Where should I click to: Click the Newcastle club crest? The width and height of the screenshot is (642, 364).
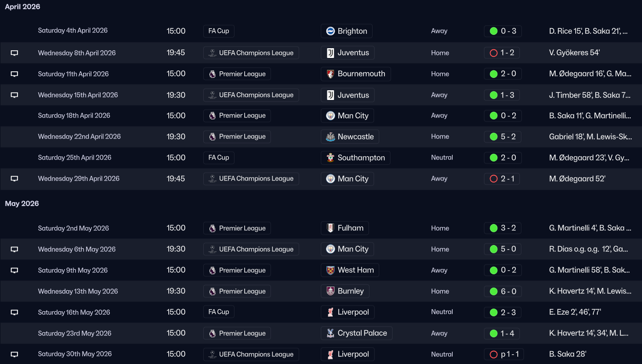(x=330, y=137)
